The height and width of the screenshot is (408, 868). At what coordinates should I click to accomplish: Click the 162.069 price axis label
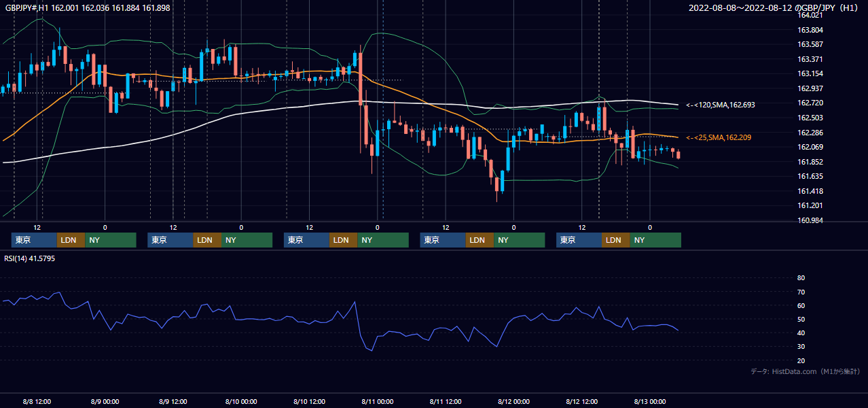click(810, 147)
